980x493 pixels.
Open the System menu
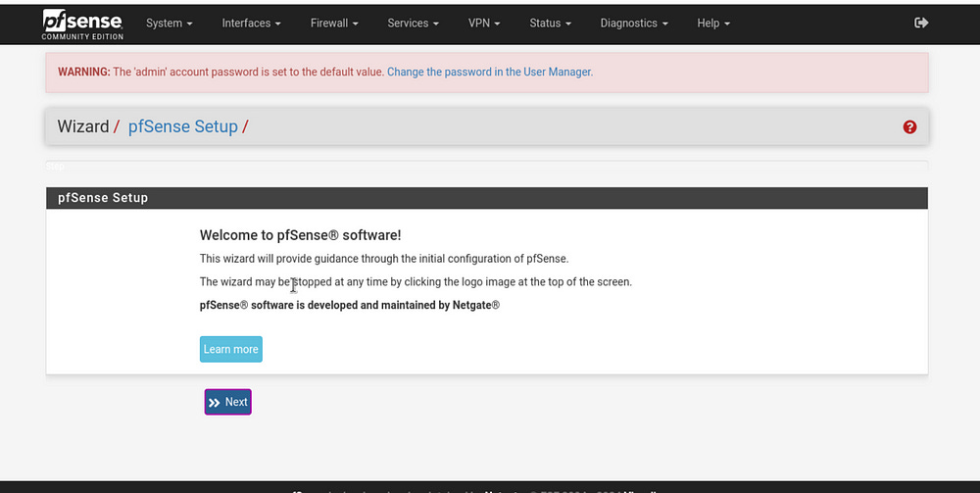pyautogui.click(x=169, y=24)
